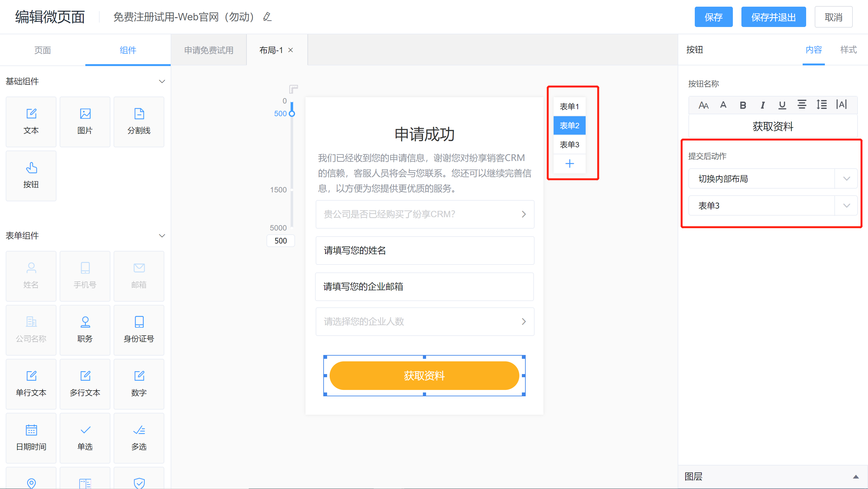
Task: Select the 我们已经收到您的申请信息 paragraph text
Action: (x=424, y=173)
